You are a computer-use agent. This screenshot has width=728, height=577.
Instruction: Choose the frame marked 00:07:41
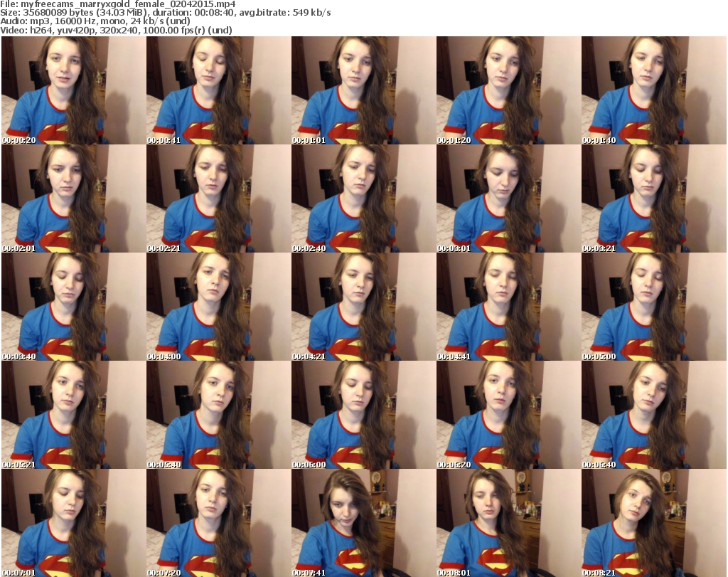(363, 523)
